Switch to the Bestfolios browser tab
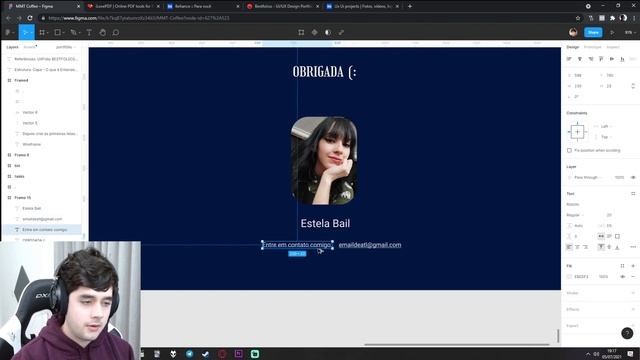640x360 pixels. [282, 6]
